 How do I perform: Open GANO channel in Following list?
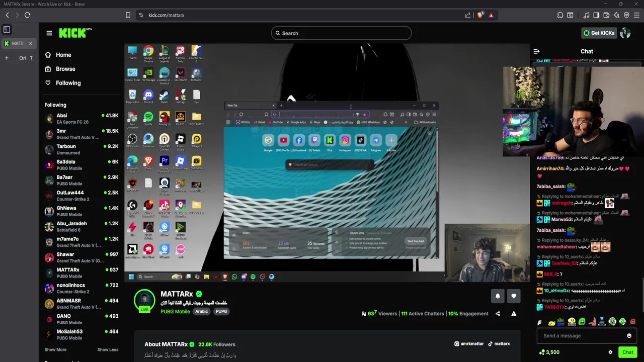(82, 319)
